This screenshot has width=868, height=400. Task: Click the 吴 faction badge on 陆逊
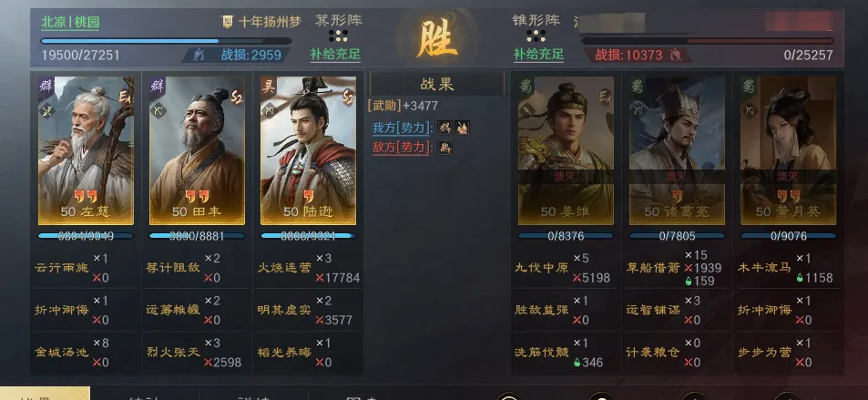[x=269, y=86]
